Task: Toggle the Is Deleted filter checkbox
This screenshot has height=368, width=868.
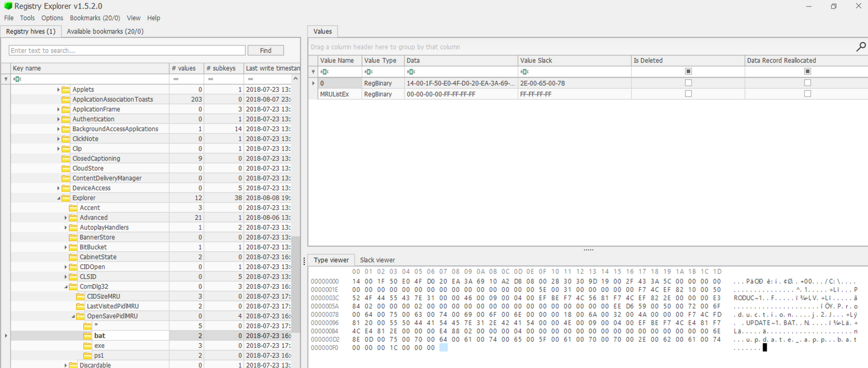Action: (688, 71)
